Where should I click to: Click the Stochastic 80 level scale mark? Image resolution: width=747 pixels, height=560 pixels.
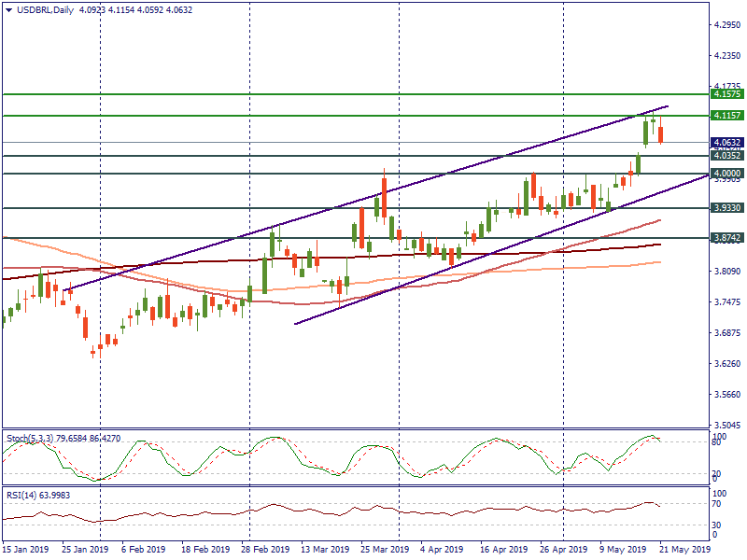point(718,444)
